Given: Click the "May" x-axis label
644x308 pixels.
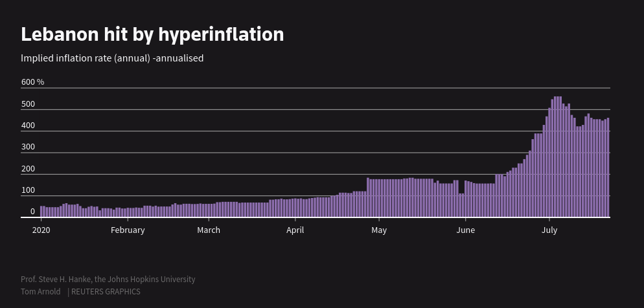Looking at the screenshot, I should [x=379, y=230].
